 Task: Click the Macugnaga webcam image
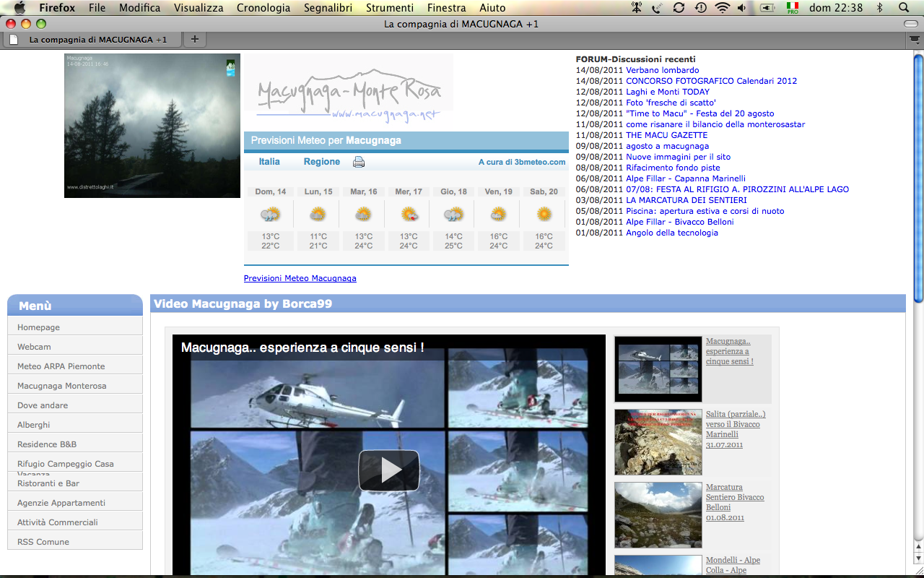[x=152, y=126]
